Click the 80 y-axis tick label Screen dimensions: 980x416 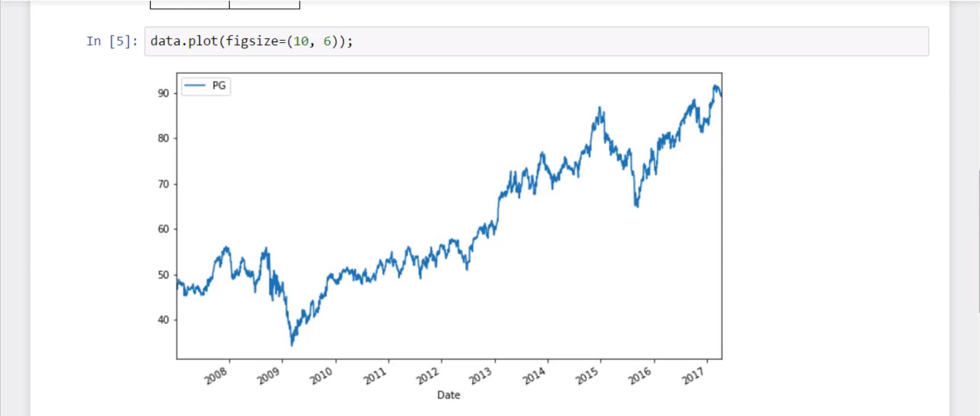tap(163, 138)
